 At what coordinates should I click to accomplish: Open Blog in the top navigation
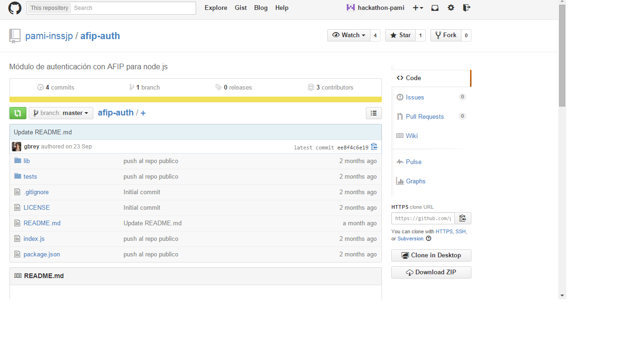261,8
